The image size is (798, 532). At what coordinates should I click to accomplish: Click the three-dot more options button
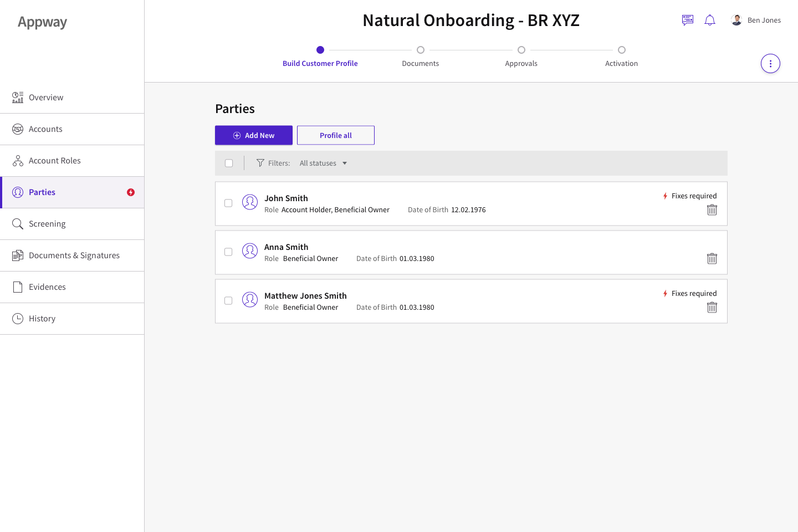pos(770,64)
